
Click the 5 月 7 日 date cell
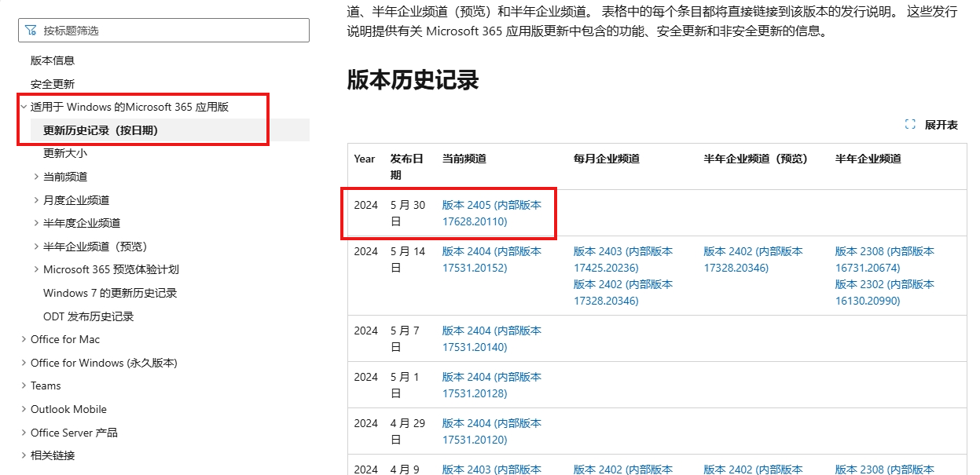[x=406, y=339]
